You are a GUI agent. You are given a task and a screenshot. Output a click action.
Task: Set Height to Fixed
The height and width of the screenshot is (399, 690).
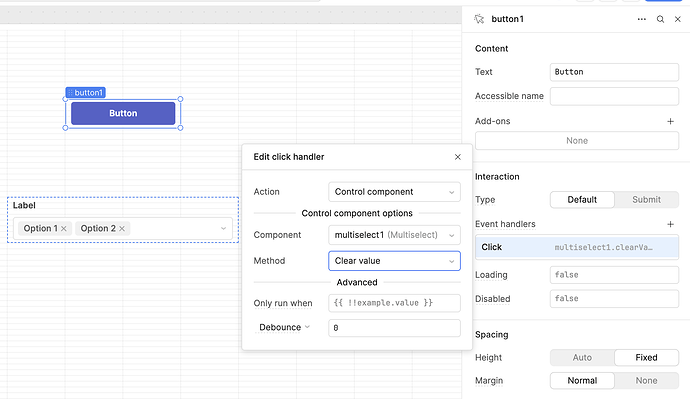[646, 358]
